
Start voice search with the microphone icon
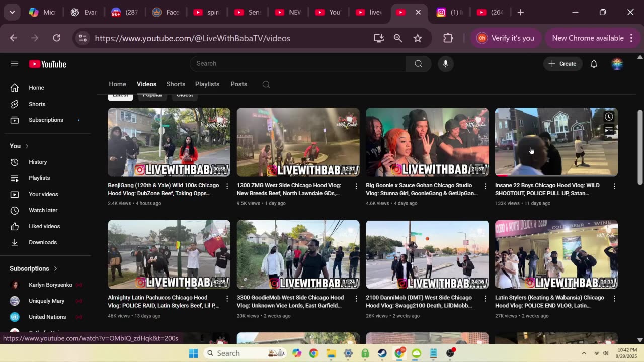(x=445, y=64)
